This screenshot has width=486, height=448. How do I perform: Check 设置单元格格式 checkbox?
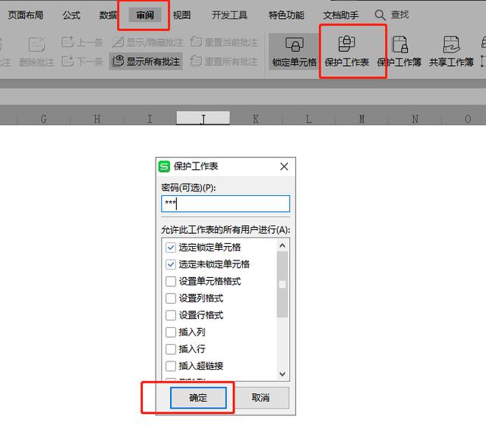click(171, 281)
